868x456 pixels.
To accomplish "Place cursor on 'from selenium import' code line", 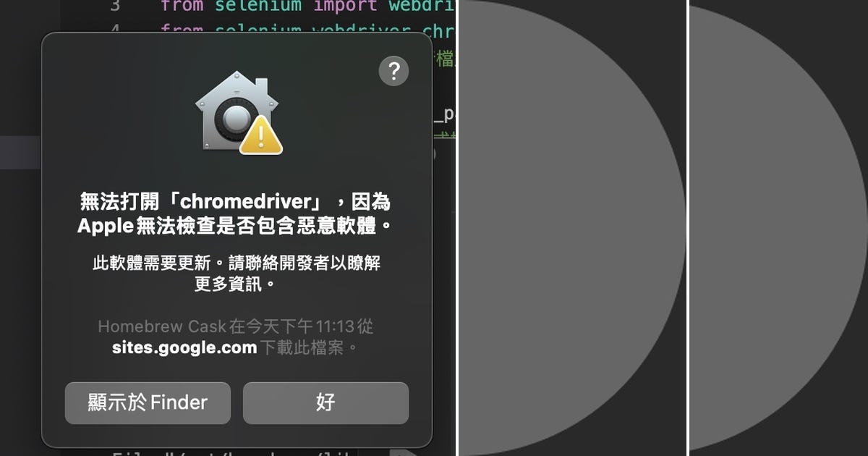I will [x=307, y=7].
